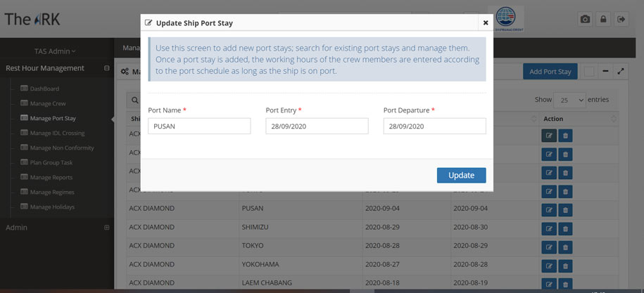The width and height of the screenshot is (644, 293).
Task: Edit the Port Name field containing PUSAN
Action: pos(199,126)
